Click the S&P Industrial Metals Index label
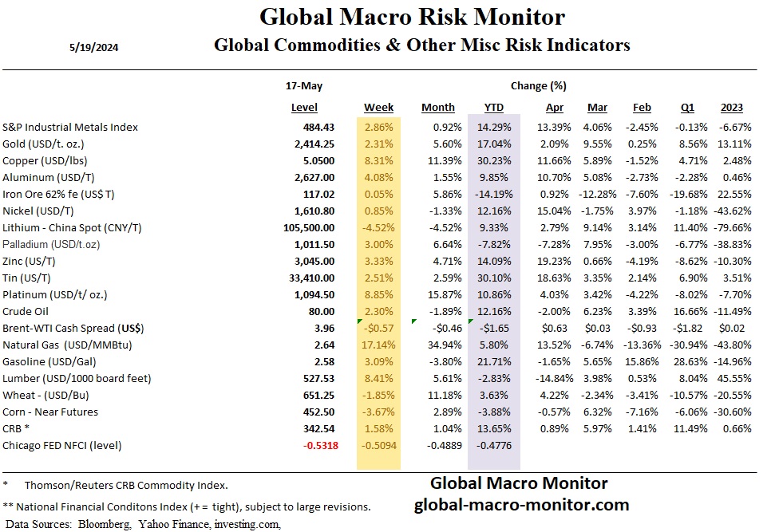The image size is (775, 532). point(70,127)
